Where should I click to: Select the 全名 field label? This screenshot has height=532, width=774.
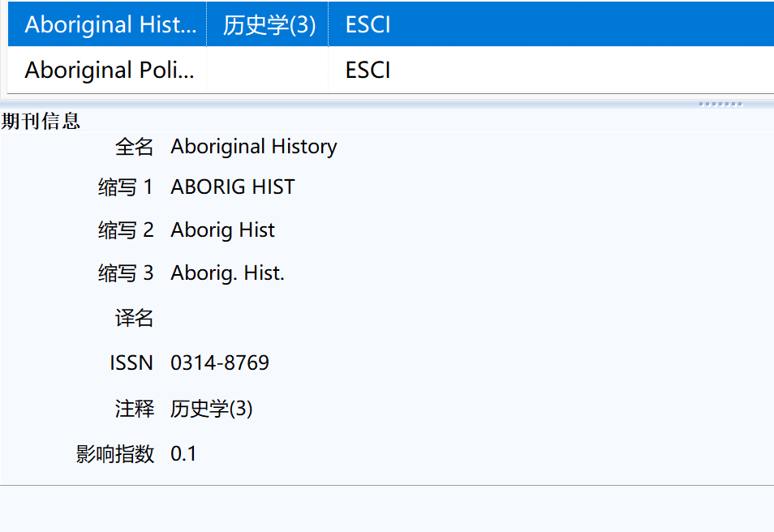[x=136, y=147]
